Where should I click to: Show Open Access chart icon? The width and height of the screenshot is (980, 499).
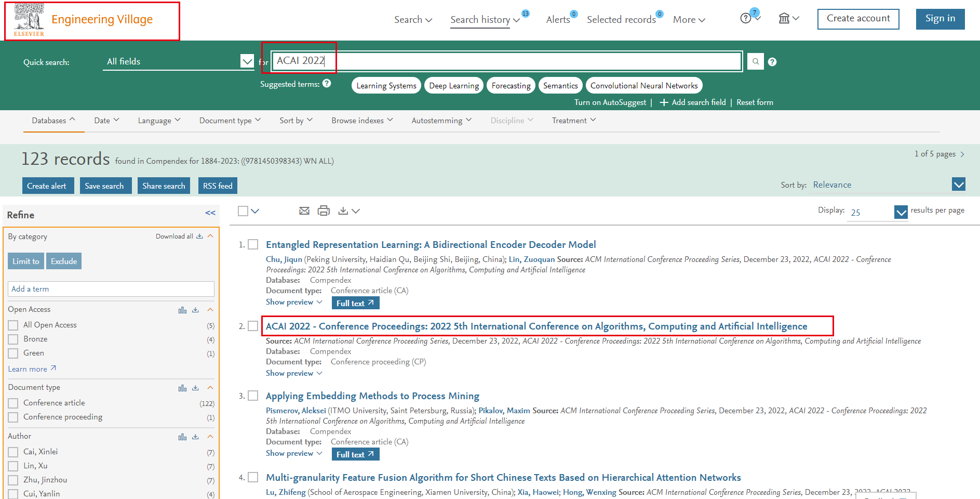[182, 310]
